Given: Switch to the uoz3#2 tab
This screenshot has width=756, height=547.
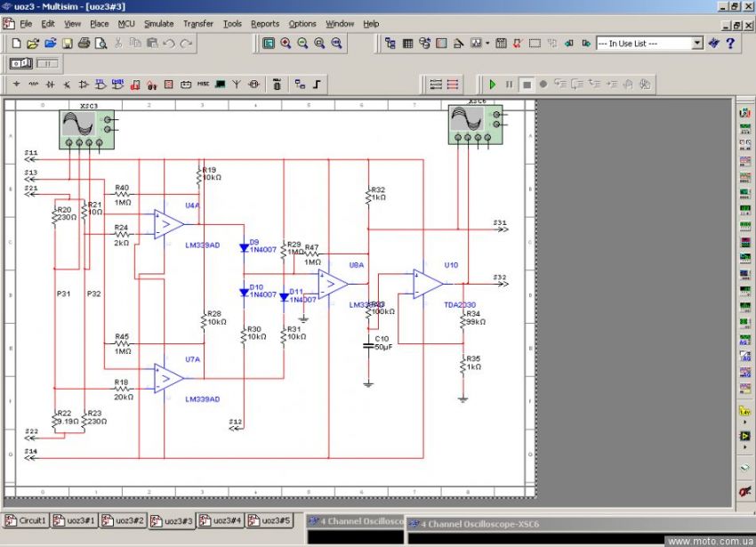Looking at the screenshot, I should click(124, 520).
